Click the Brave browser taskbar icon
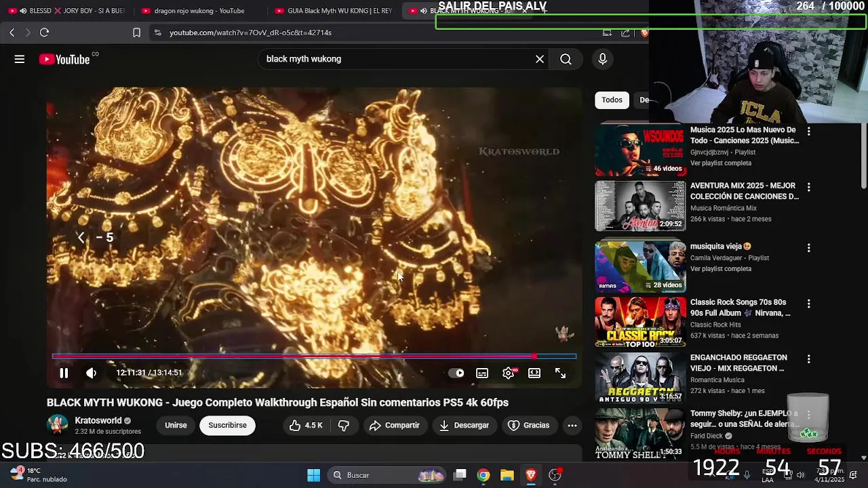The image size is (868, 488). (531, 475)
